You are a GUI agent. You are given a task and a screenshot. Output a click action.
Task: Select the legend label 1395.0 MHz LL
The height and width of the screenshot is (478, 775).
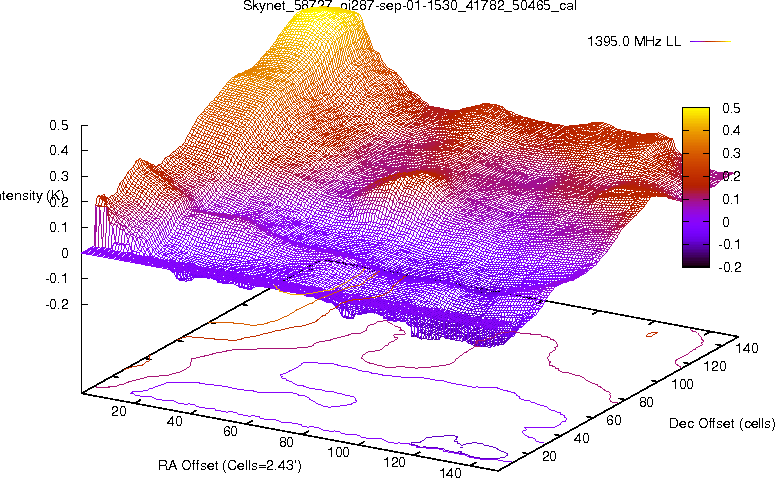click(634, 42)
